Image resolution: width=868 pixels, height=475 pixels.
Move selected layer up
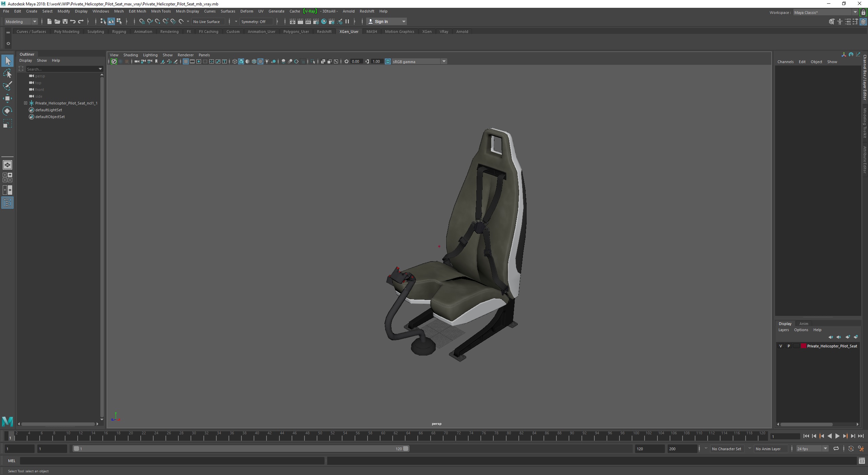point(831,337)
